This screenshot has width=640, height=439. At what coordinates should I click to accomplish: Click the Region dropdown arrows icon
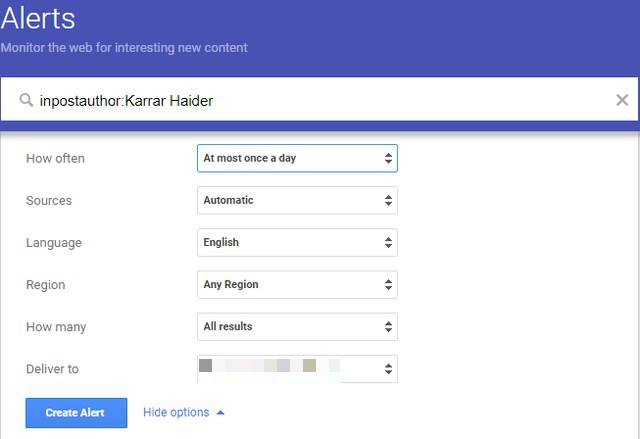point(388,284)
